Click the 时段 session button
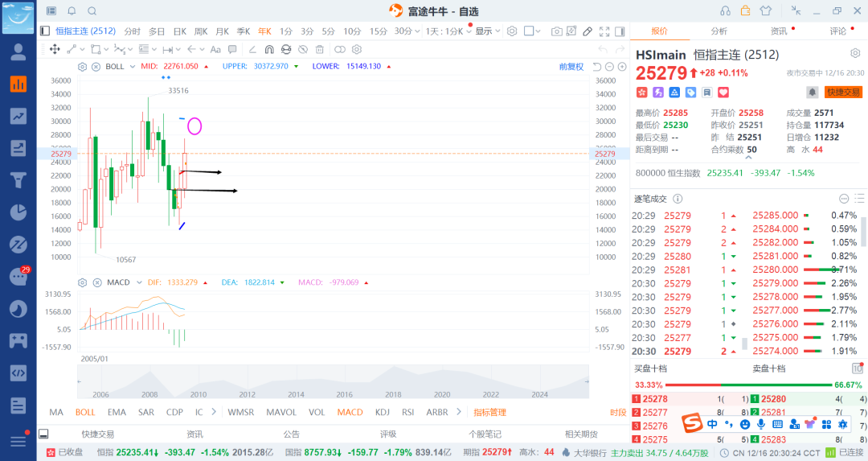Viewport: 868px width, 461px height. 618,412
